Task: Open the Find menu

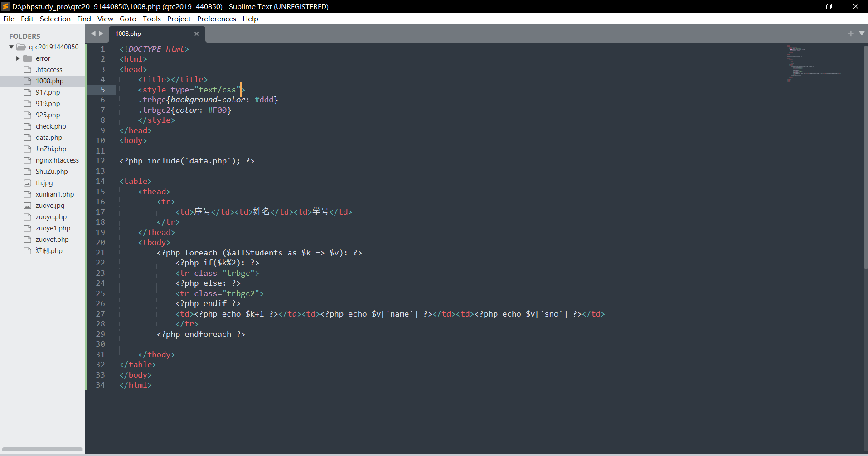Action: [x=84, y=19]
